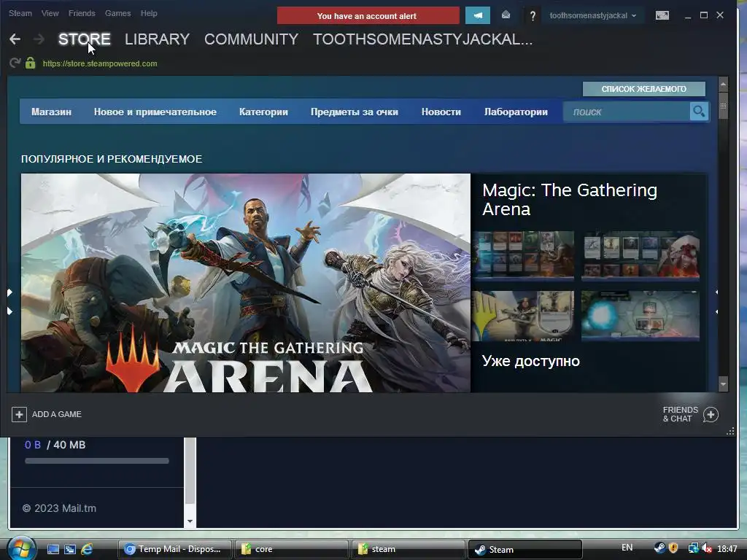Screen dimensions: 747x560
Task: Click the Add a Game plus icon
Action: coord(19,414)
